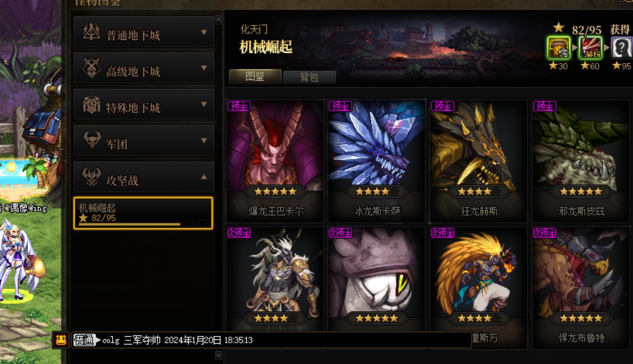Click the 装扮 reward icon at 60 stars

click(590, 48)
